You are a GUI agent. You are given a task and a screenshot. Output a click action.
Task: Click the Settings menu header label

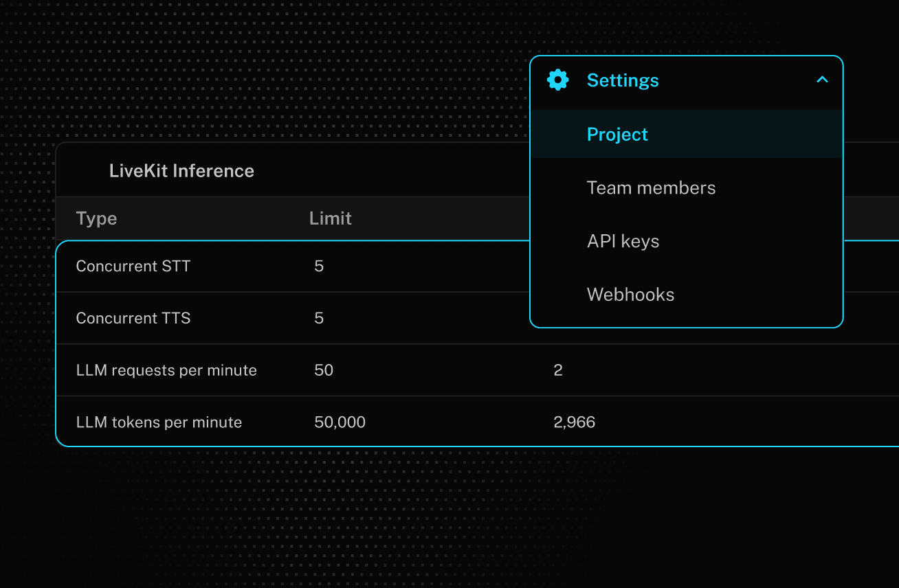622,80
